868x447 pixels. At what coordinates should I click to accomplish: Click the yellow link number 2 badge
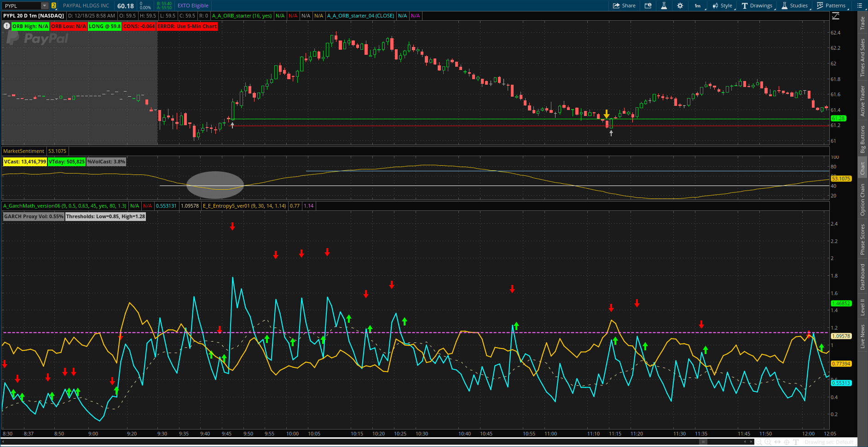click(54, 6)
